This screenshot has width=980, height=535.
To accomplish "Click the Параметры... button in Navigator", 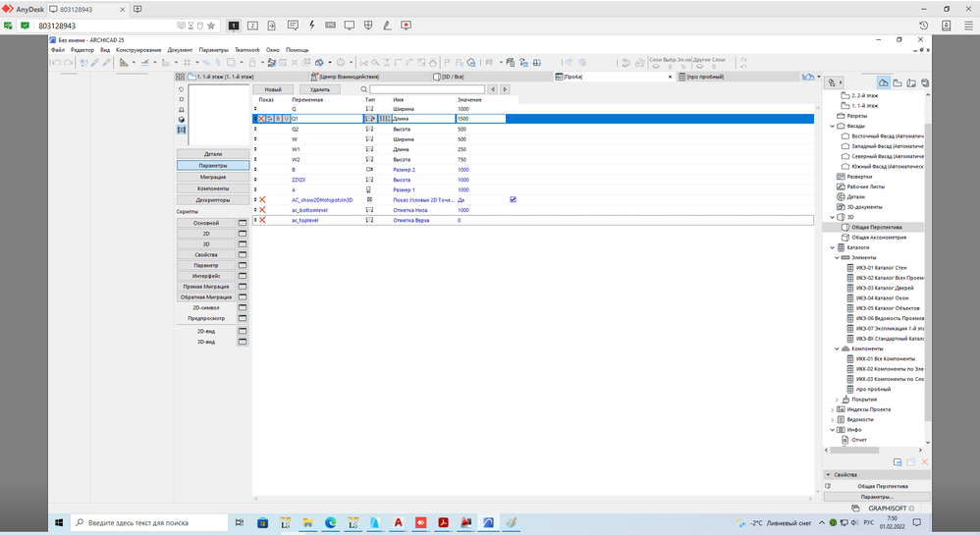I will pos(877,497).
